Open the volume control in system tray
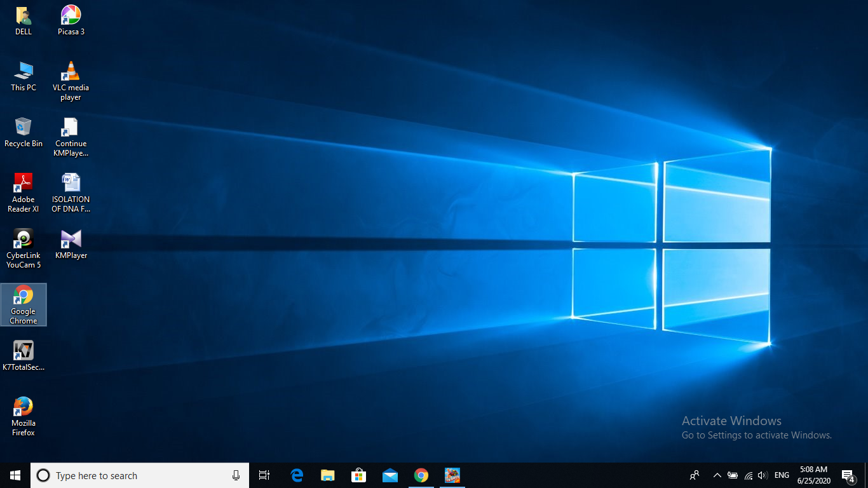This screenshot has height=488, width=868. pos(763,475)
